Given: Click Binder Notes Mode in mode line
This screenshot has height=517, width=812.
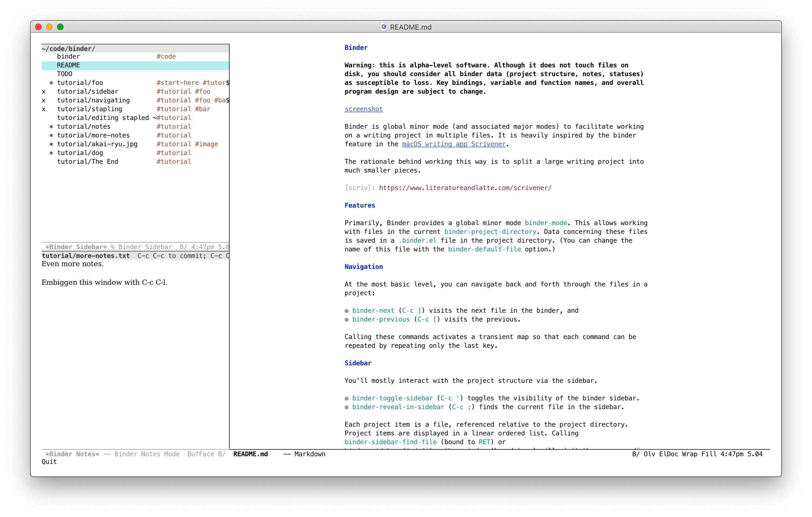Looking at the screenshot, I should [x=147, y=454].
